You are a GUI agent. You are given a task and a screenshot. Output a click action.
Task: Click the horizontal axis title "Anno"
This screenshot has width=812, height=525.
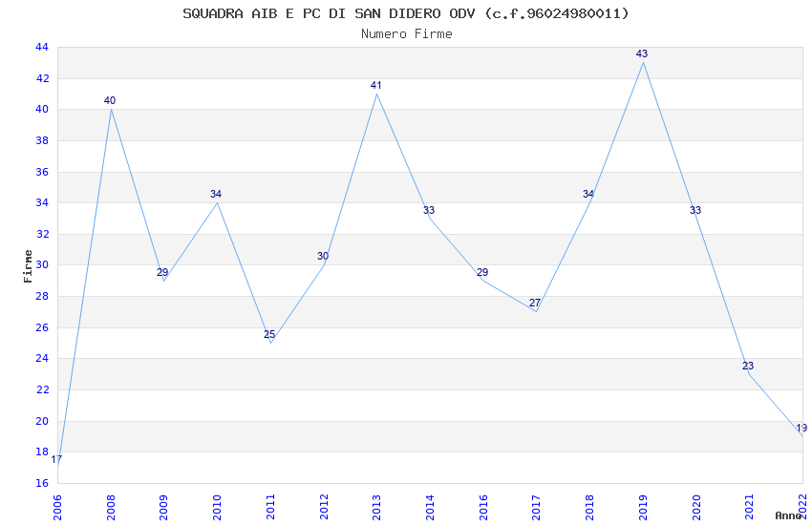[x=788, y=515]
